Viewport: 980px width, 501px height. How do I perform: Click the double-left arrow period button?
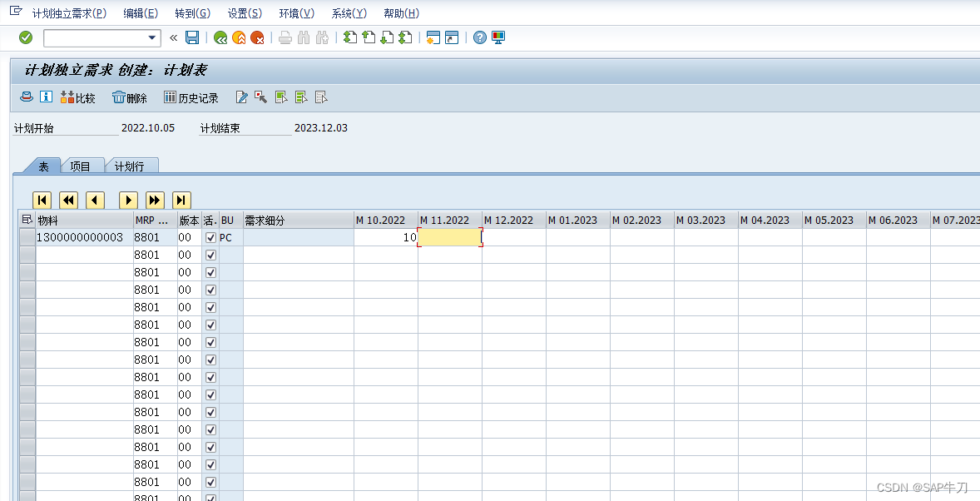[x=68, y=200]
